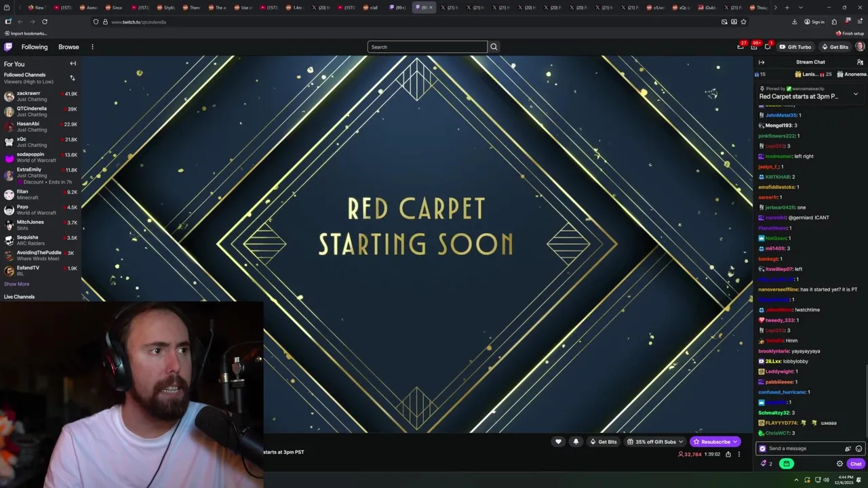Open chat identity badge icon
868x488 pixels.
[x=762, y=449]
